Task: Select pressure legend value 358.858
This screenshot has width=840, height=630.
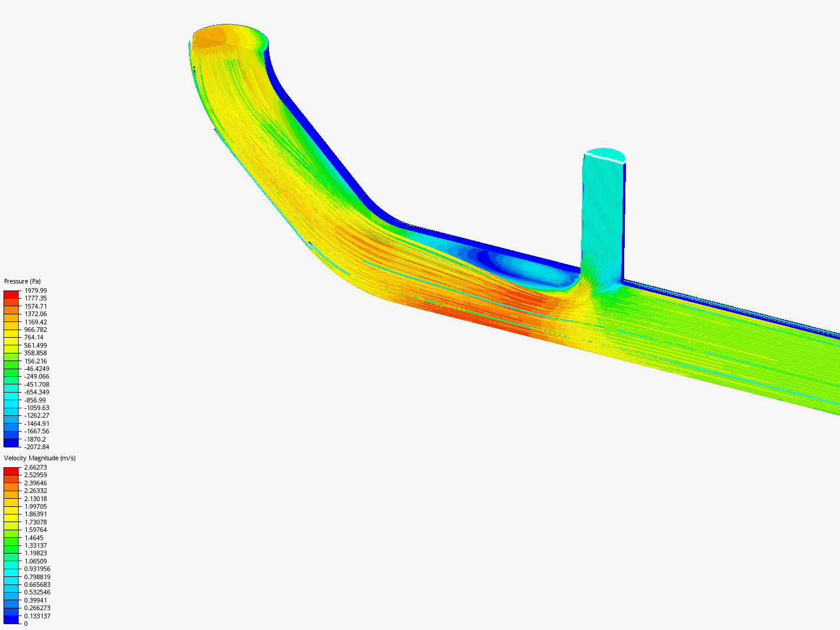Action: tap(36, 353)
